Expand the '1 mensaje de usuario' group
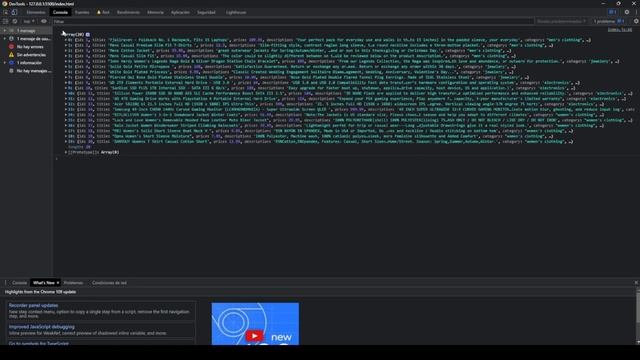This screenshot has width=640, height=360. [x=5, y=39]
